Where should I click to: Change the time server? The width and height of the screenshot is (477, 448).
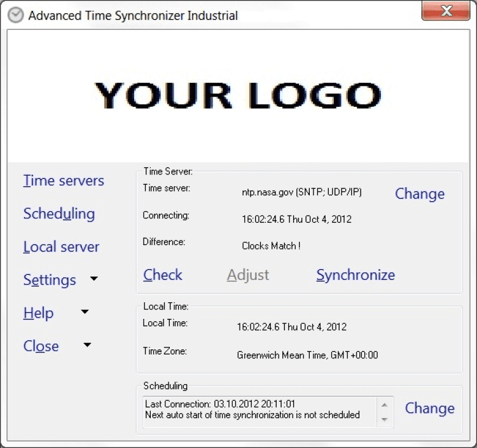tap(420, 194)
